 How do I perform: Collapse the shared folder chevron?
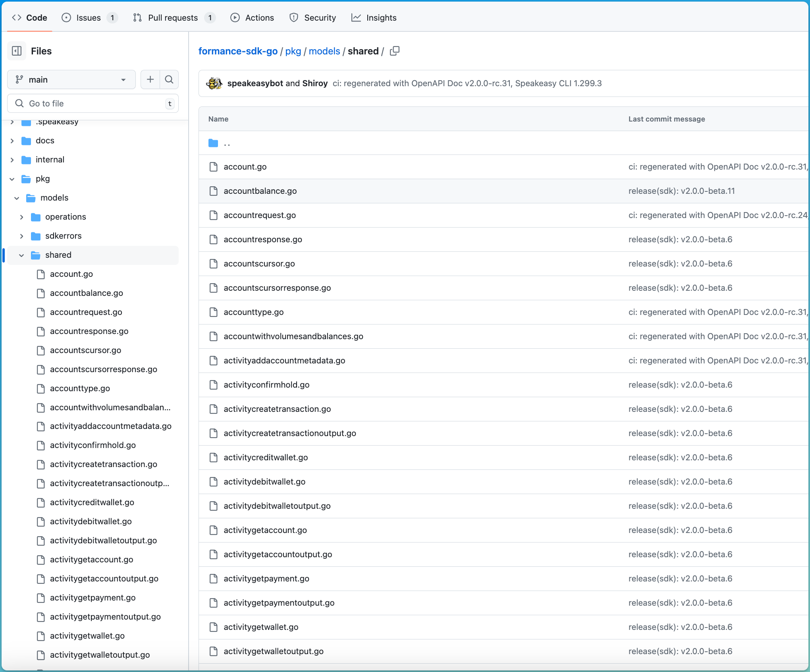pos(21,255)
